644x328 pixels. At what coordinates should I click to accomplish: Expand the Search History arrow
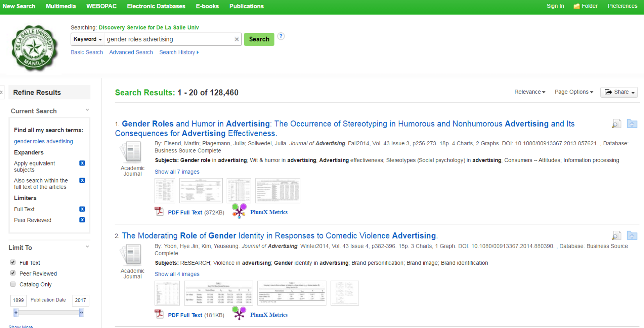click(198, 52)
